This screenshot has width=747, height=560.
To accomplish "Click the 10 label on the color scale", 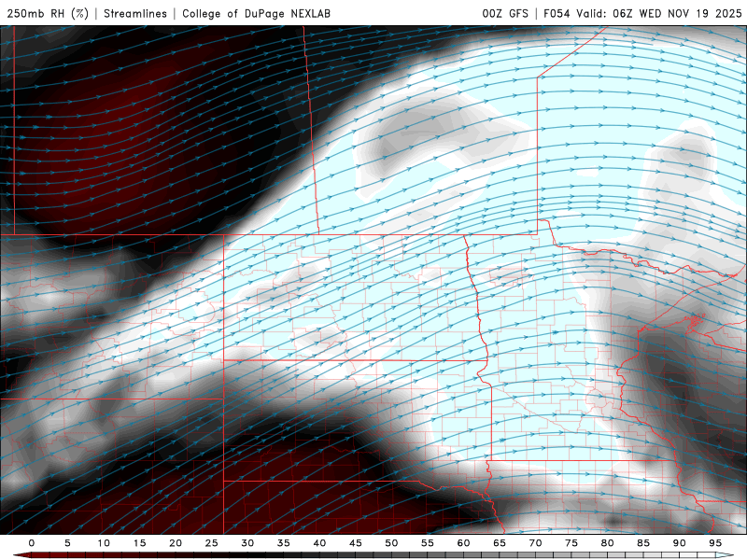I will (104, 543).
